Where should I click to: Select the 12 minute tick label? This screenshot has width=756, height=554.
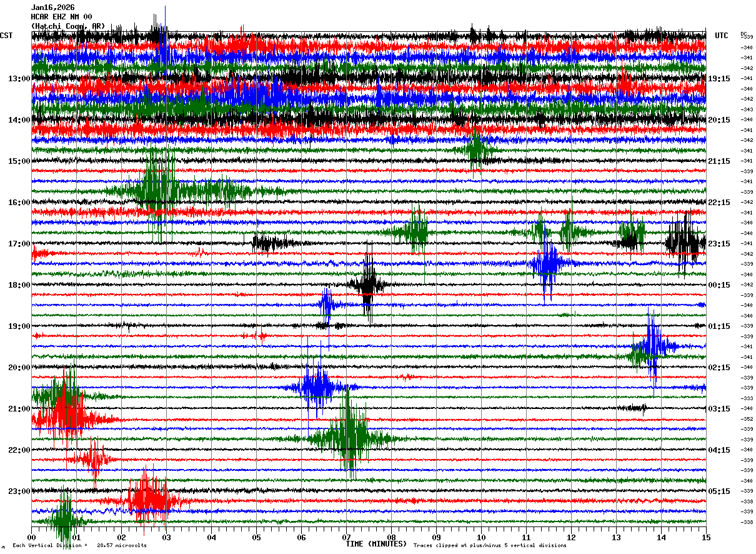(571, 538)
